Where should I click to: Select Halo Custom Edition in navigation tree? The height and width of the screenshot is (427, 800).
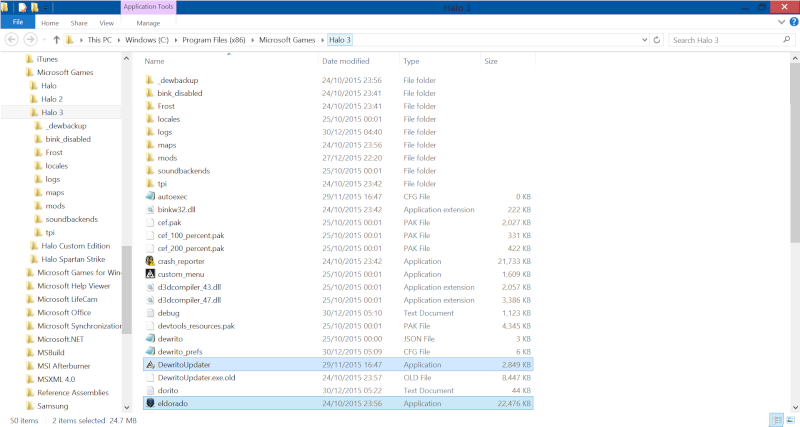(x=76, y=246)
